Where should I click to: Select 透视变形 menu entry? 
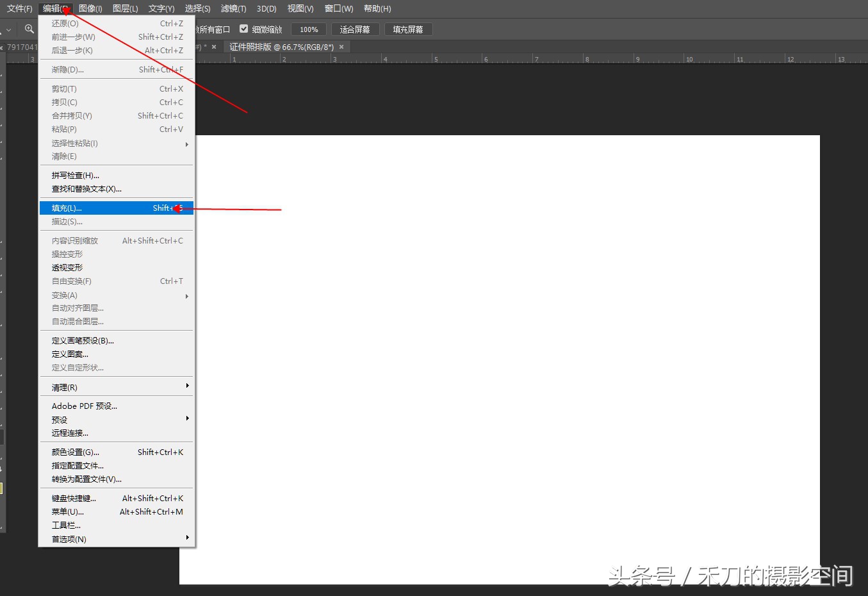117,268
